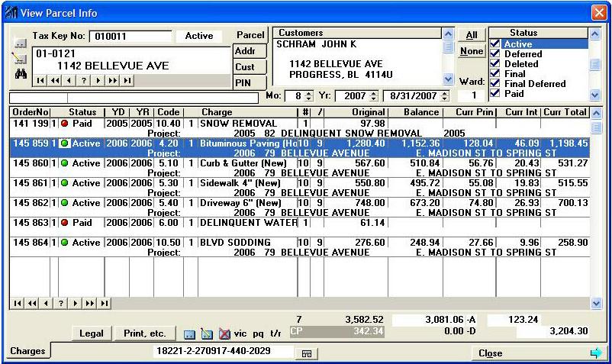Click the Print, etc. button

coord(145,333)
